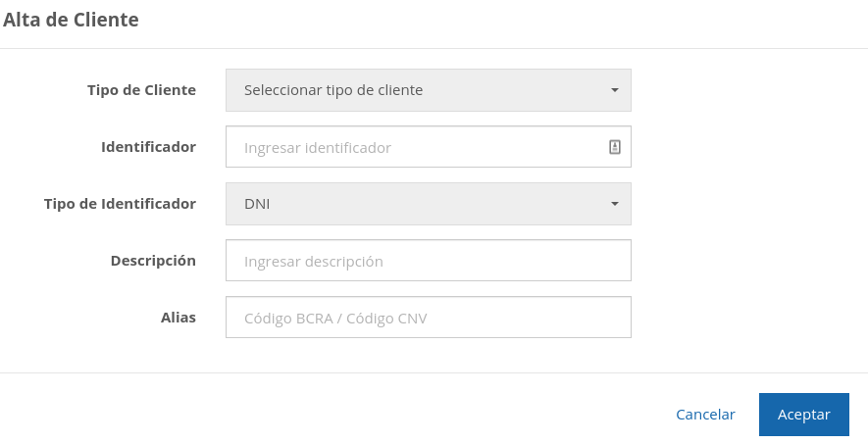Select the Alias Código BCRA / CNV field

point(428,318)
